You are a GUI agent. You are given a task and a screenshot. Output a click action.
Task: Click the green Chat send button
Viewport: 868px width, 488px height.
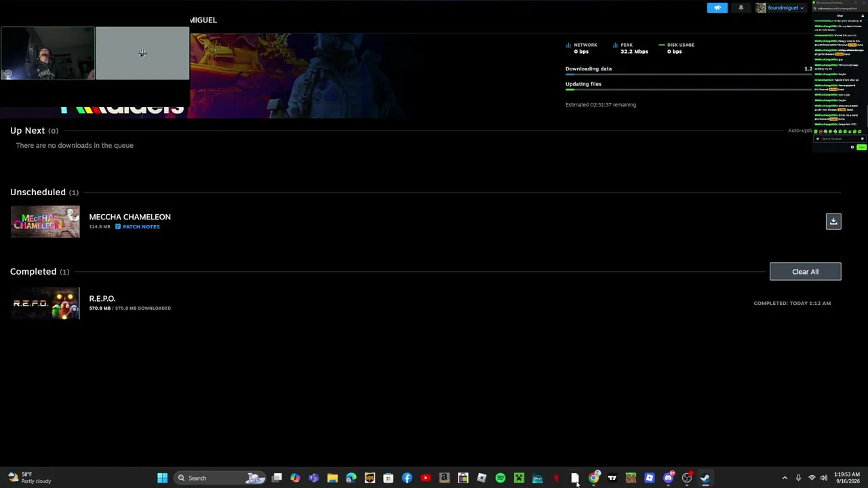[861, 147]
